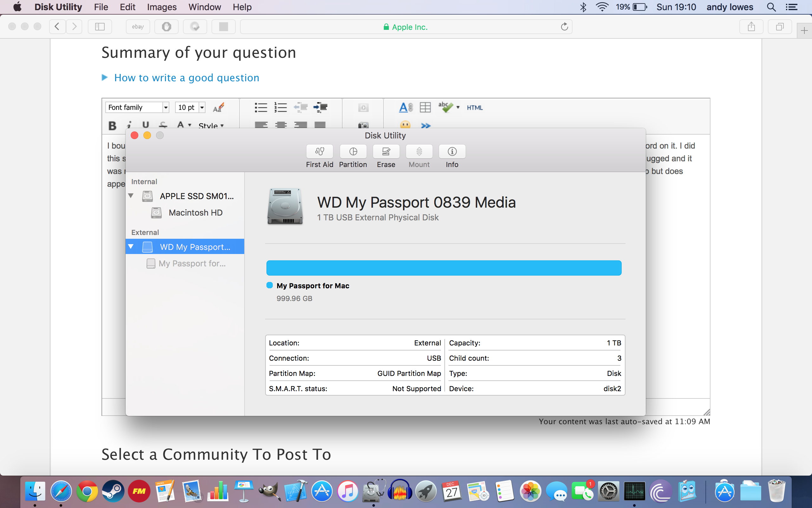Click the indent icon in the editor

320,107
